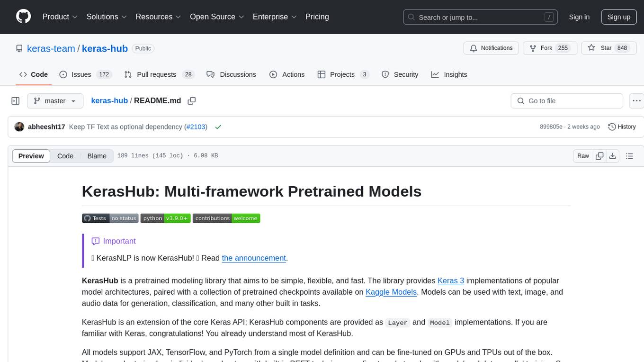This screenshot has height=362, width=644.
Task: Navigate to keras-hub breadcrumb root
Action: point(109,100)
